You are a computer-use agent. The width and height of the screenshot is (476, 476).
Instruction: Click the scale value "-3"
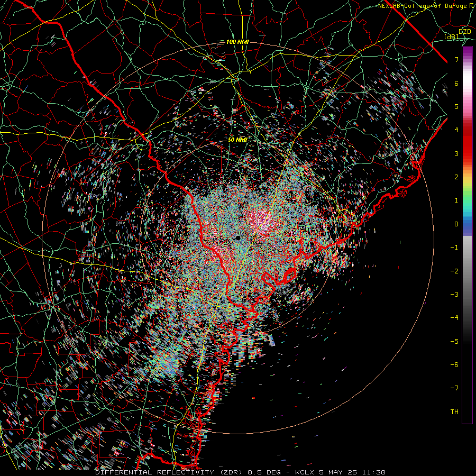(x=454, y=295)
